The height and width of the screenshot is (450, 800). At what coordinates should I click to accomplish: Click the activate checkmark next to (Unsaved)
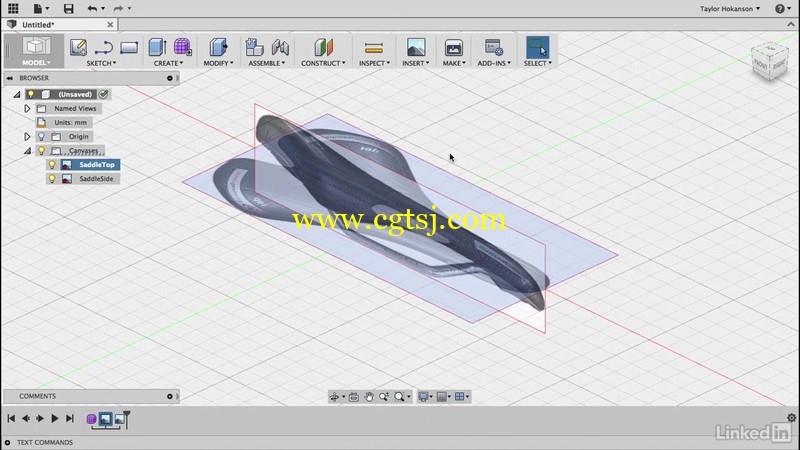click(104, 94)
